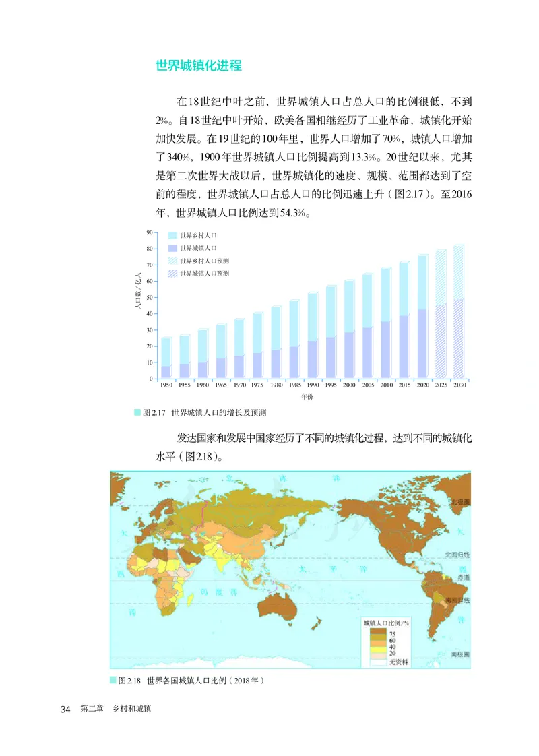The width and height of the screenshot is (539, 756).
Task: Click the figure caption 图2.17
Action: (x=148, y=414)
